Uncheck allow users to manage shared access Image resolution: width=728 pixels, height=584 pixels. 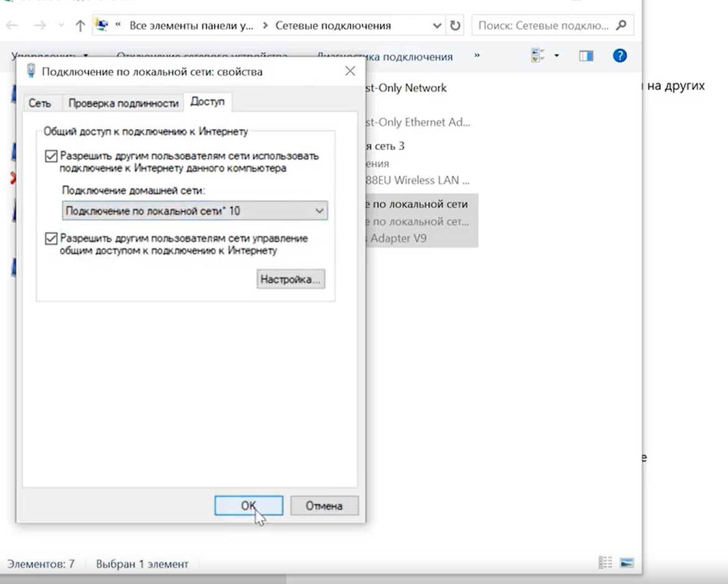click(x=51, y=239)
